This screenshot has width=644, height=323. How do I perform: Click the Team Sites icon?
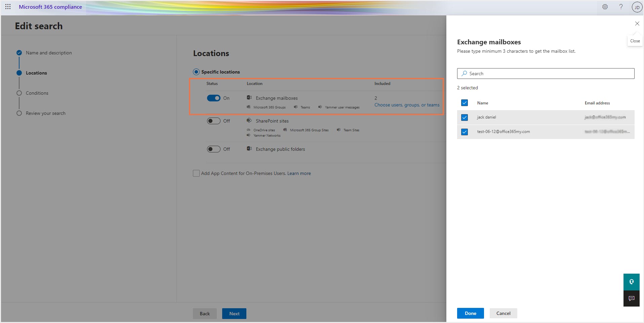[x=338, y=130]
